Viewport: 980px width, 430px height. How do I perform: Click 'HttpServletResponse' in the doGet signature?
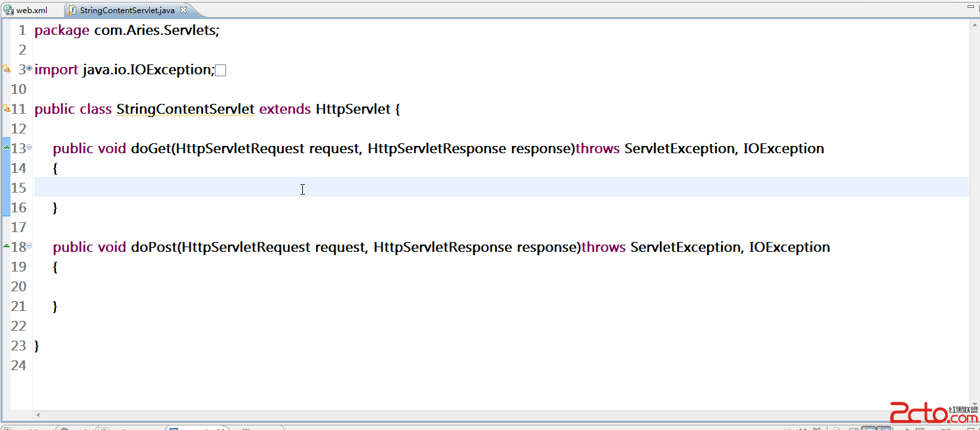(x=437, y=149)
